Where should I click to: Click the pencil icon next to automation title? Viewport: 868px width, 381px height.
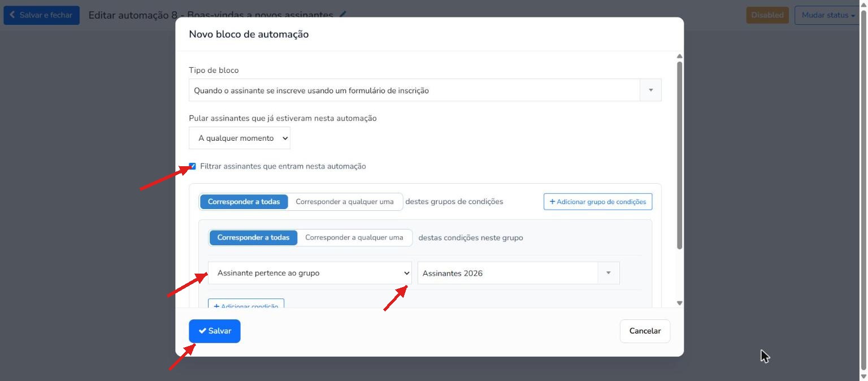[342, 15]
